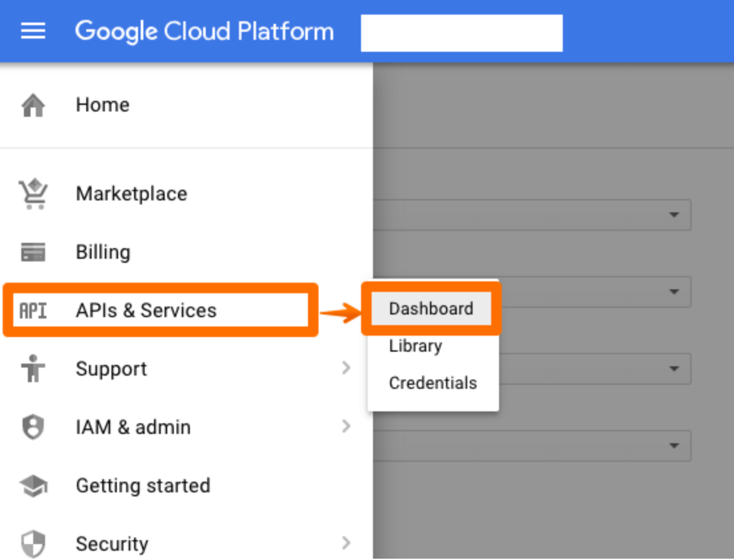
Task: Select the Security shield icon
Action: click(x=33, y=543)
